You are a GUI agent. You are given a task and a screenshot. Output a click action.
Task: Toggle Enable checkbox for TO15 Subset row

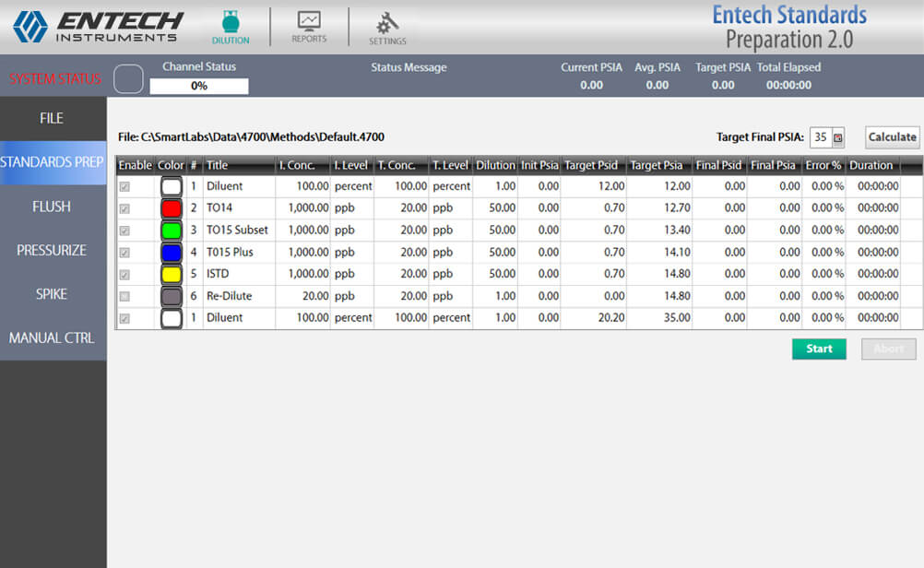click(124, 231)
